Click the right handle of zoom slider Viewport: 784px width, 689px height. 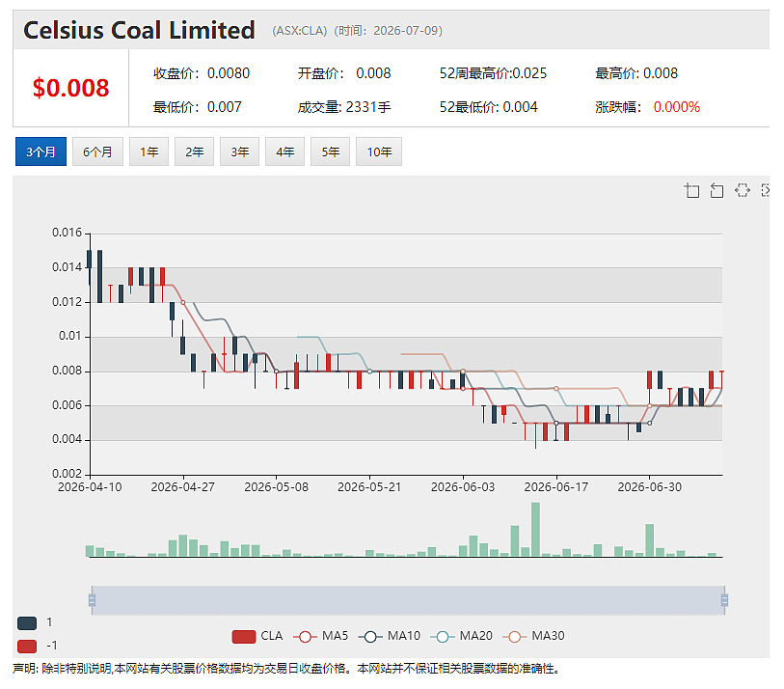724,600
